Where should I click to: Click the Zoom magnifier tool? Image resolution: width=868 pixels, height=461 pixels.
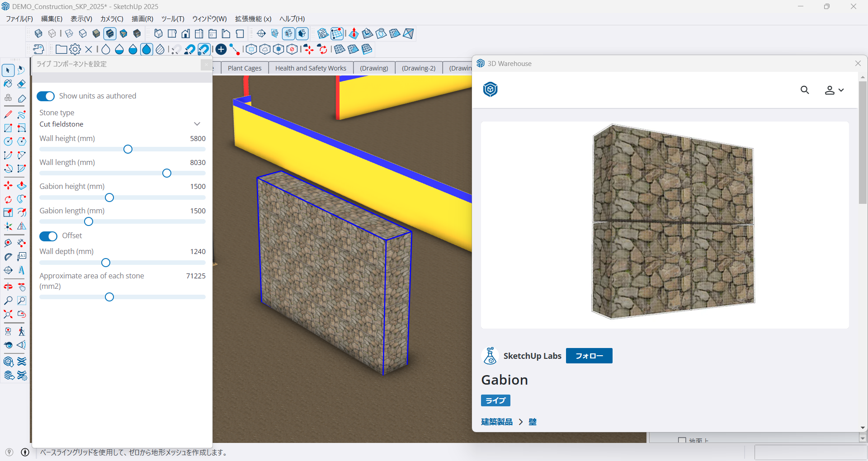coord(8,301)
